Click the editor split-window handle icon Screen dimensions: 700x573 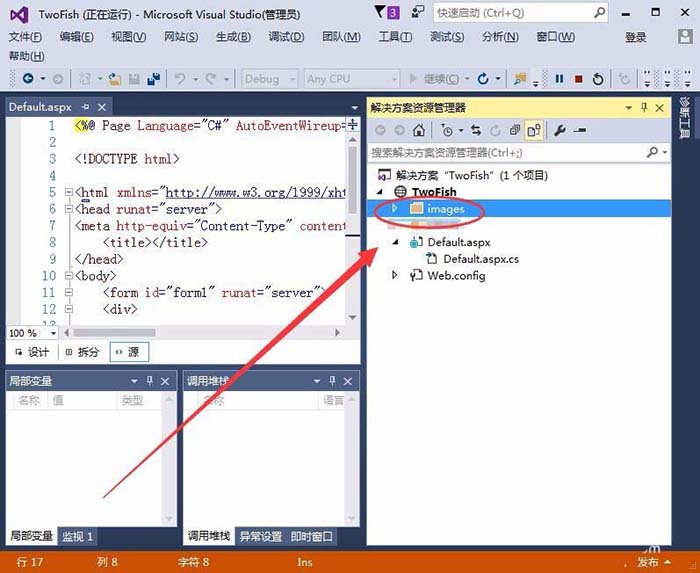pyautogui.click(x=353, y=125)
